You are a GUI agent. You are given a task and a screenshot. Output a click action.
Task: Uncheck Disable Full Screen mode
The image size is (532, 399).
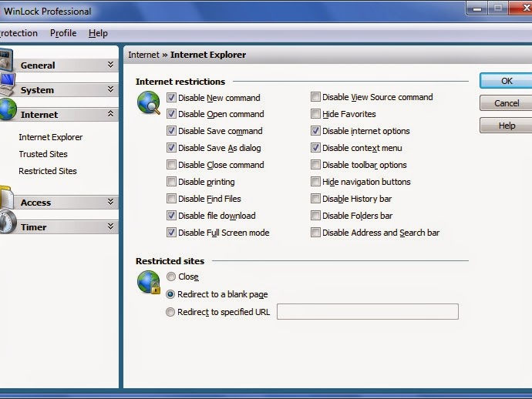(171, 233)
